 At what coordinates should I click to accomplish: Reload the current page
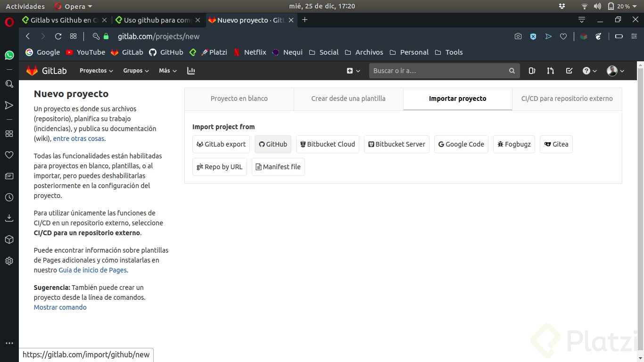[58, 36]
